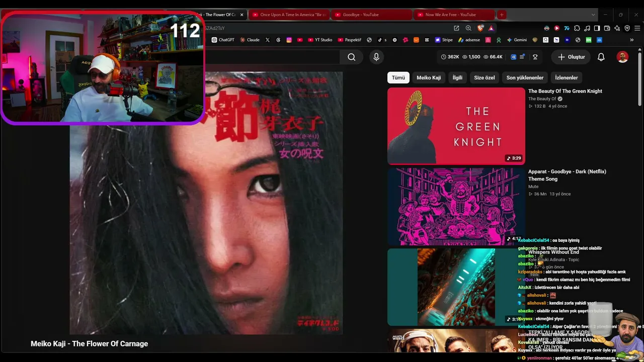Click the YouTube search input field
Image resolution: width=644 pixels, height=362 pixels.
pos(272,57)
